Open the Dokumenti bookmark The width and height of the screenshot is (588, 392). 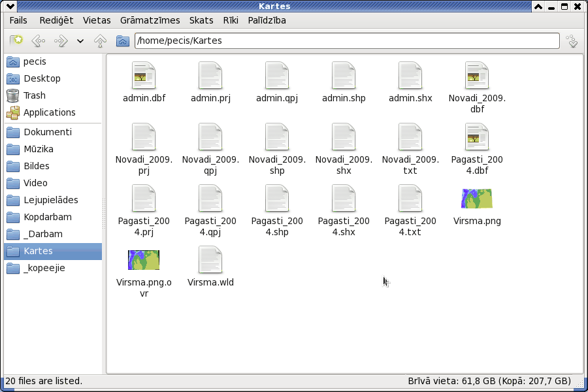pyautogui.click(x=53, y=132)
